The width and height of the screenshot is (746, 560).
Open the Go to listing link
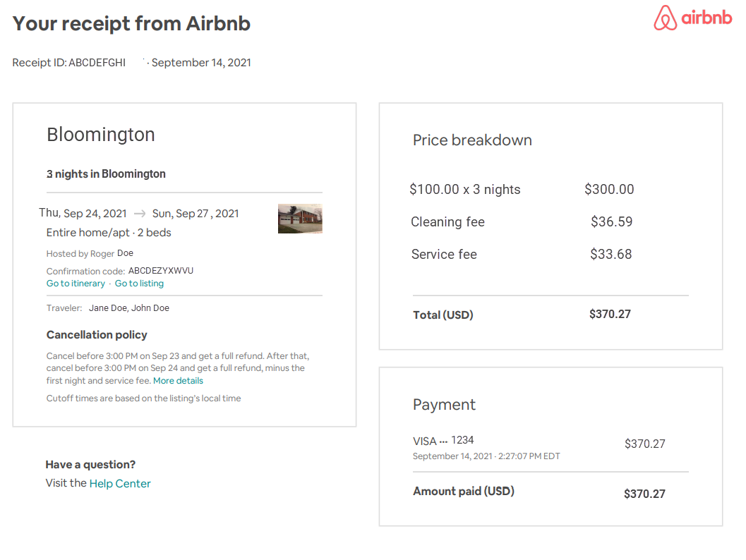(x=139, y=284)
